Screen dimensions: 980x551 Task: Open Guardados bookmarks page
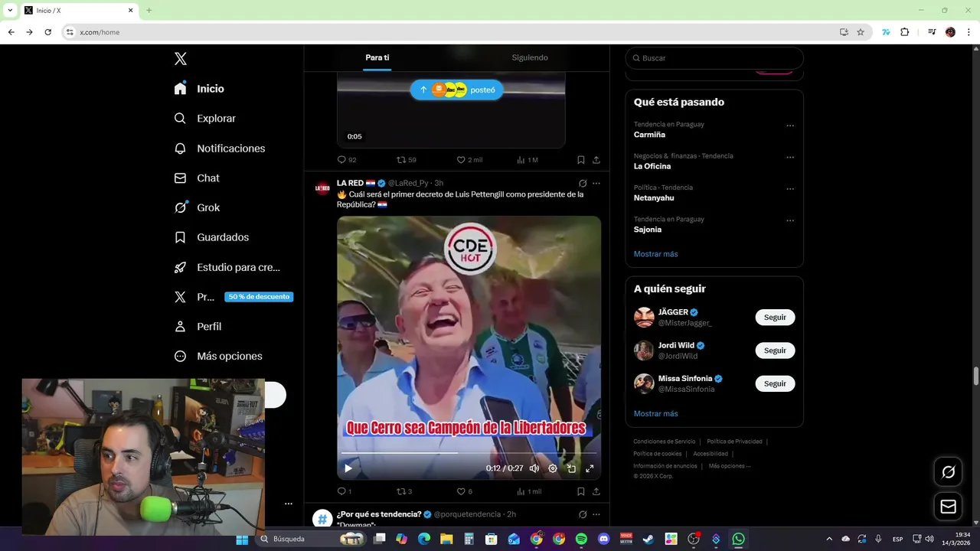point(211,237)
